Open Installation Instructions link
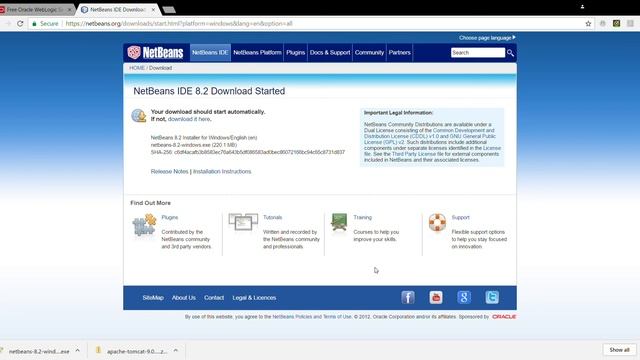Image resolution: width=640 pixels, height=360 pixels. tap(222, 171)
